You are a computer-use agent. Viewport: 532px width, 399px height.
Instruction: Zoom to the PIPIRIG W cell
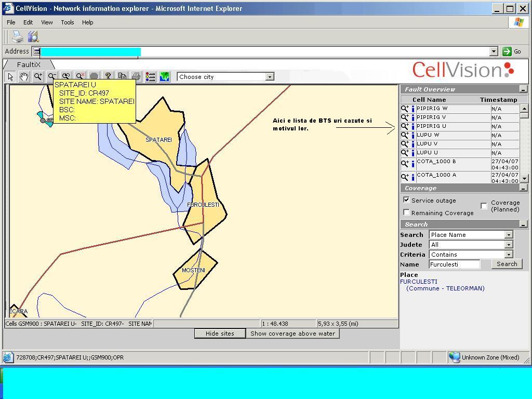(x=405, y=109)
